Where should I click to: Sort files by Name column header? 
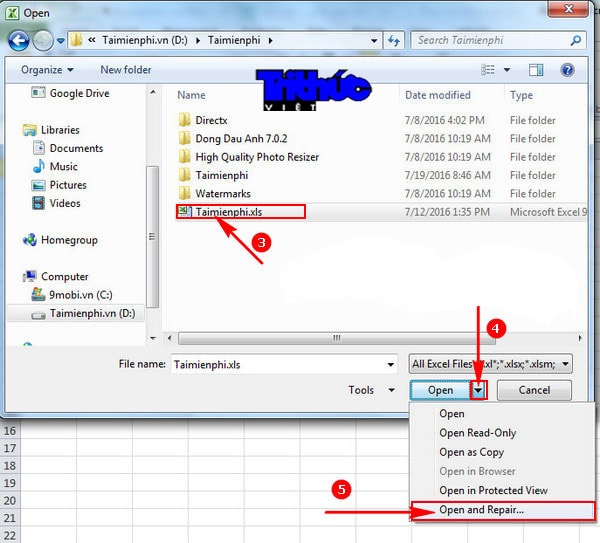[x=191, y=95]
